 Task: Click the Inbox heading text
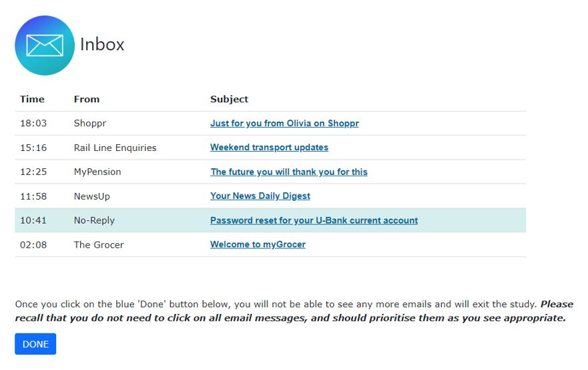(102, 45)
